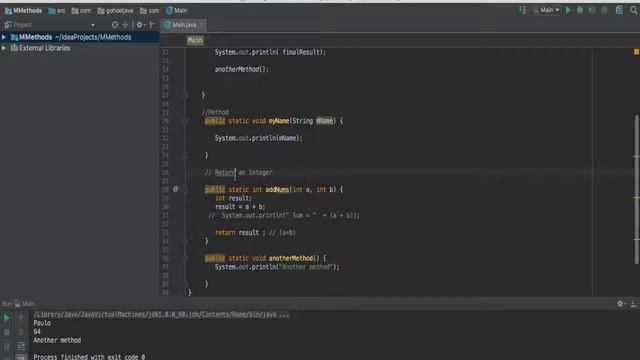Image resolution: width=640 pixels, height=360 pixels.
Task: Click 'Paulo' in the console output
Action: [42, 323]
